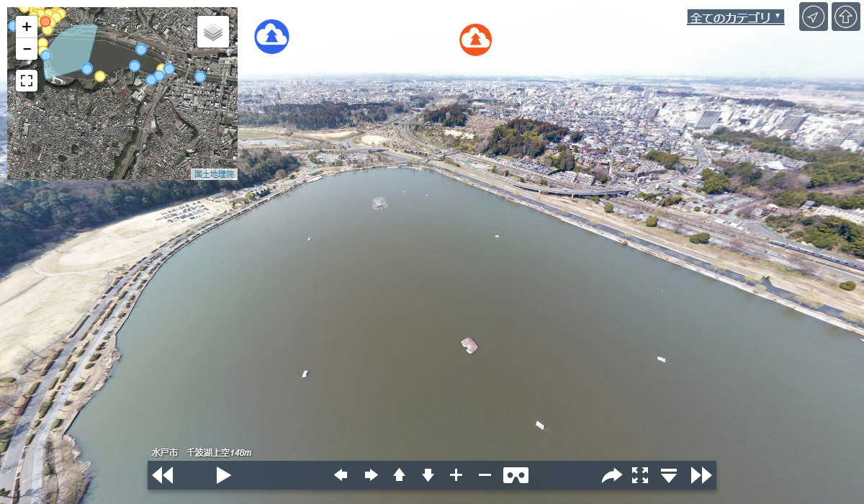This screenshot has width=864, height=504.
Task: Pan the panorama left with the left arrow
Action: pyautogui.click(x=341, y=475)
